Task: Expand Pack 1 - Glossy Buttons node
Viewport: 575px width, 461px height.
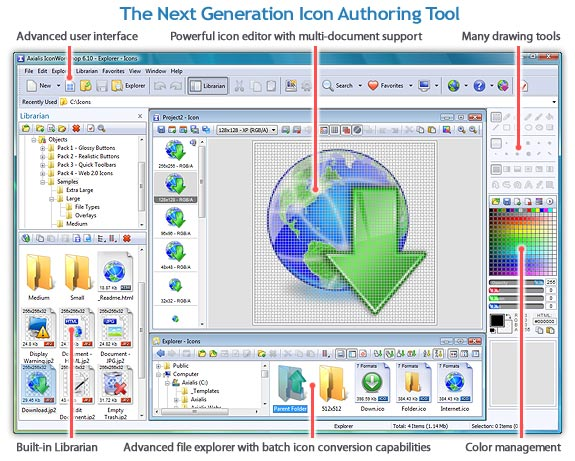Action: 43,148
